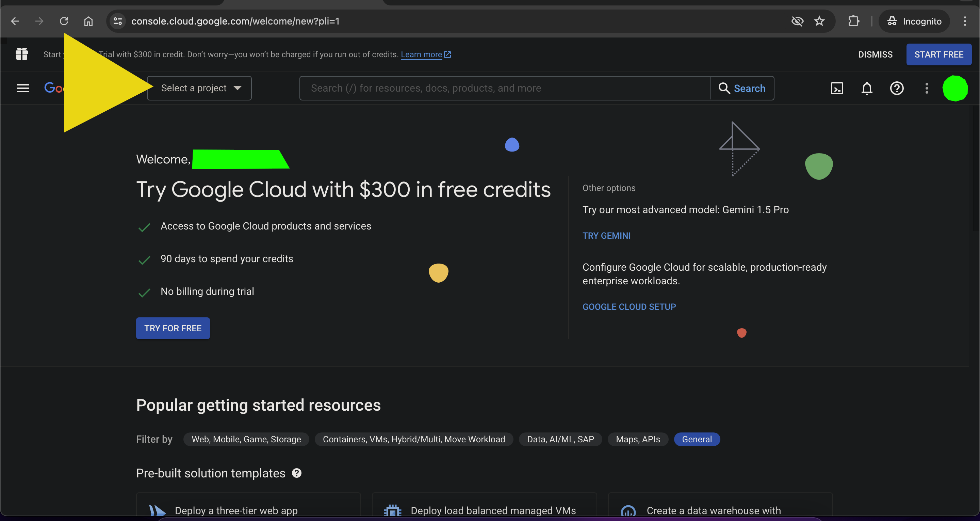Click the browser forward arrow
Screen dimensions: 980x521
click(39, 21)
